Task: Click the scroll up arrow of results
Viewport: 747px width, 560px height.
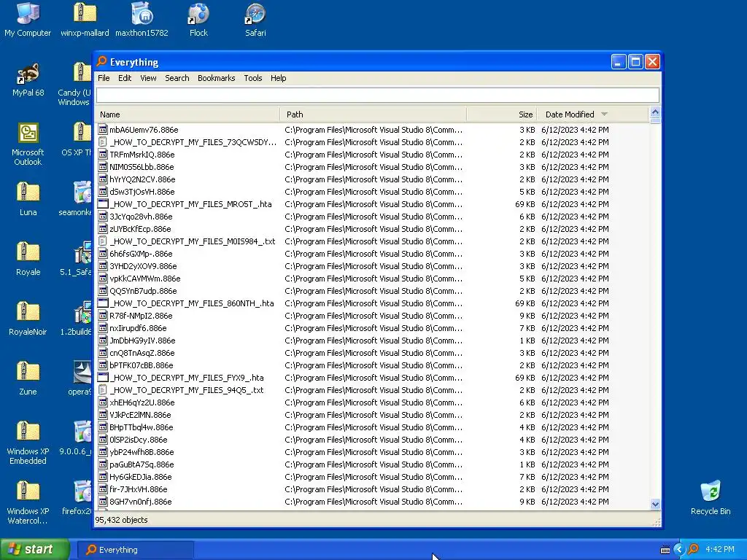Action: coord(655,112)
